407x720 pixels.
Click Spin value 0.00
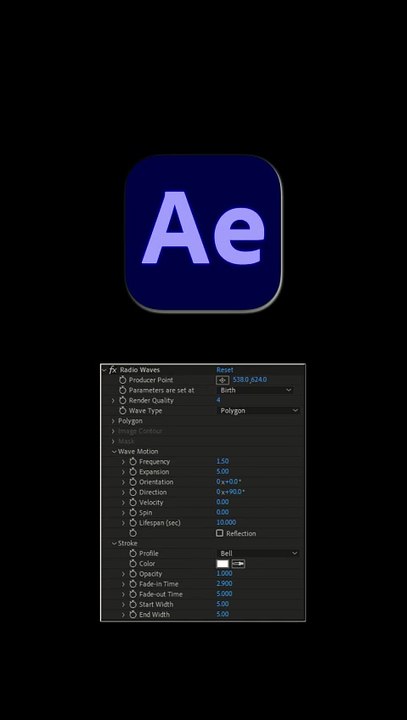[222, 512]
